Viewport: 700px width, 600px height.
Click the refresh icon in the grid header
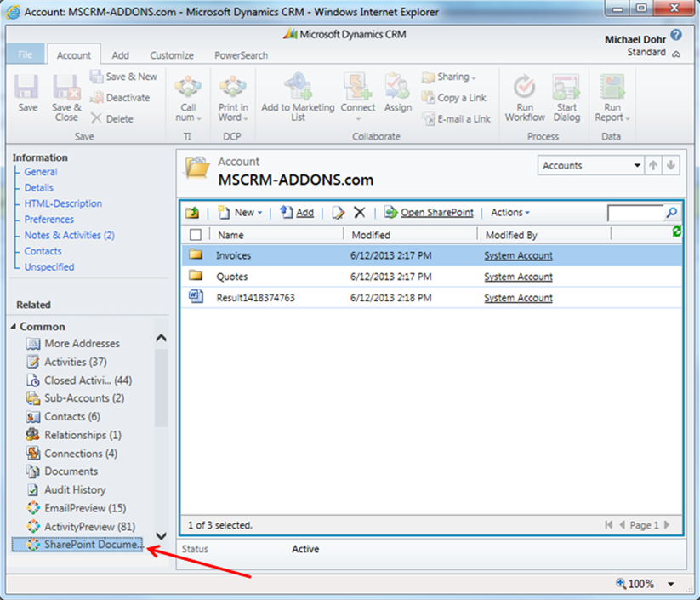[x=674, y=231]
